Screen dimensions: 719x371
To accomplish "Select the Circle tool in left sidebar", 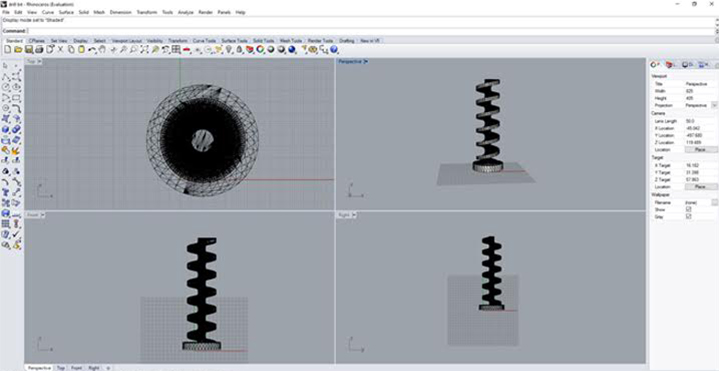I will click(x=6, y=87).
